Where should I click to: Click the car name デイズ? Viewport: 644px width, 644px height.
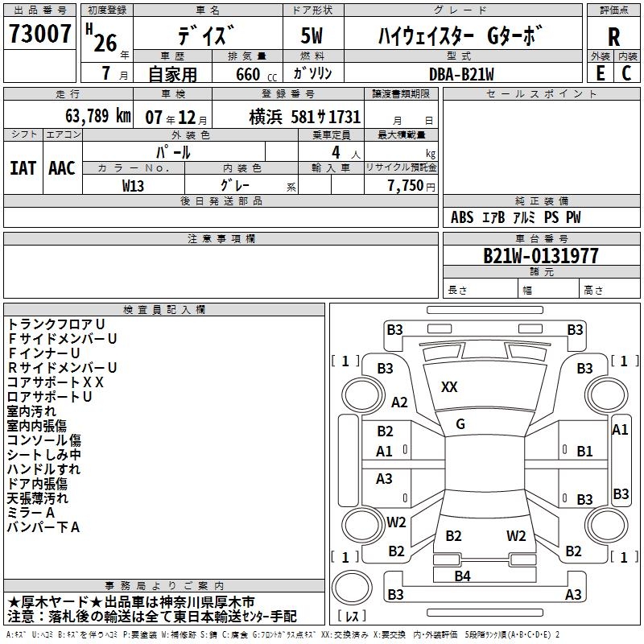(x=207, y=35)
